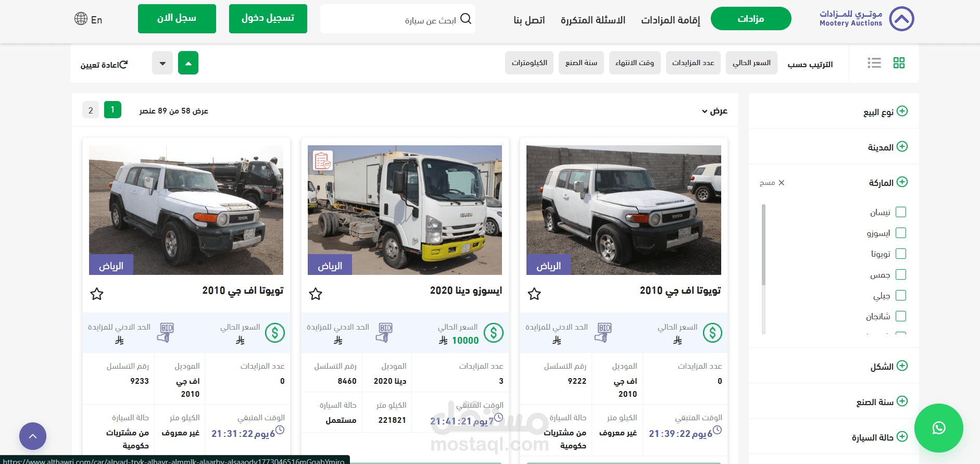Click dollar icon on Toyota 9233 card
Viewport: 980px width, 464px height.
pos(275,333)
